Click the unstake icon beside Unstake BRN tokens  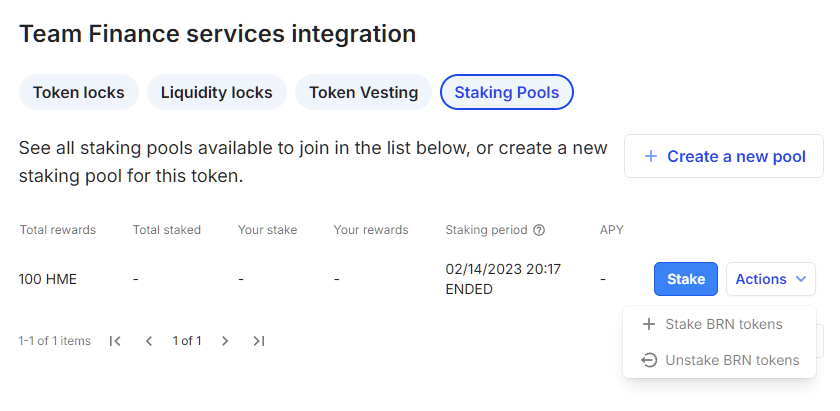[649, 360]
